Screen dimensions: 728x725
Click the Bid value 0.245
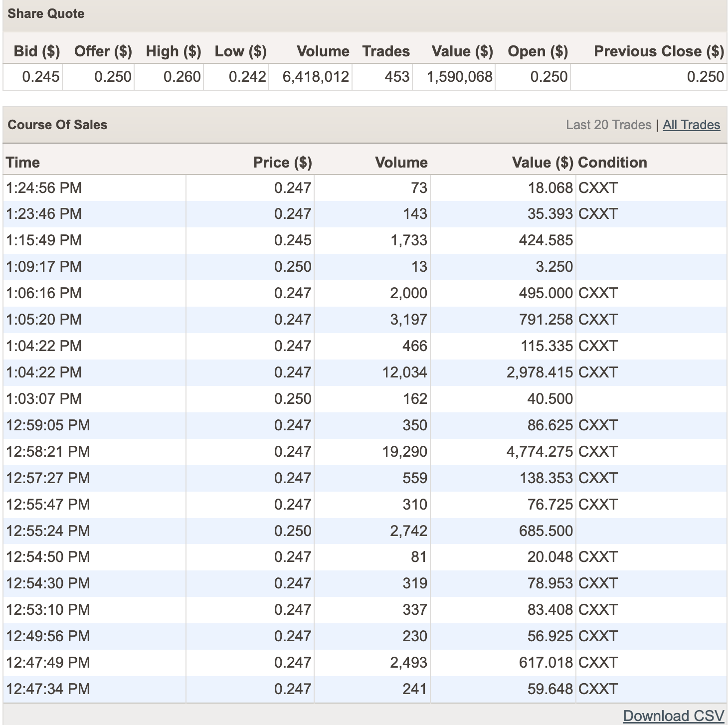click(x=40, y=77)
